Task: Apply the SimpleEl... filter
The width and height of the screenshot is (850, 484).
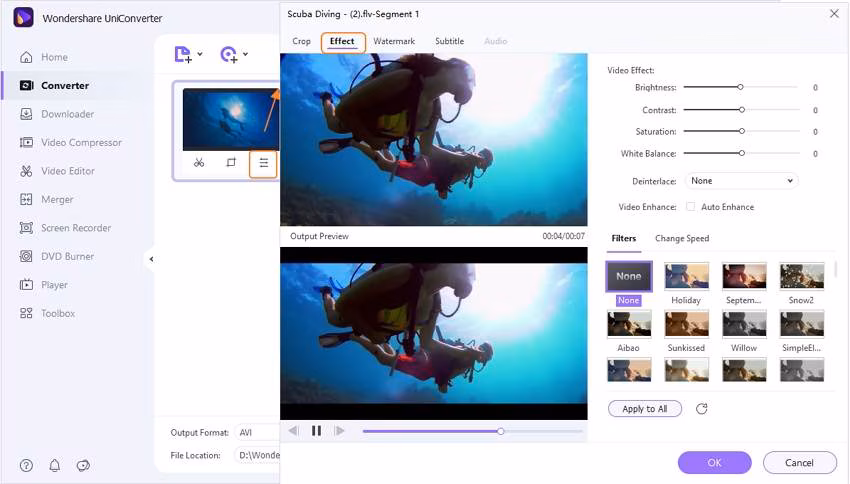Action: click(802, 324)
